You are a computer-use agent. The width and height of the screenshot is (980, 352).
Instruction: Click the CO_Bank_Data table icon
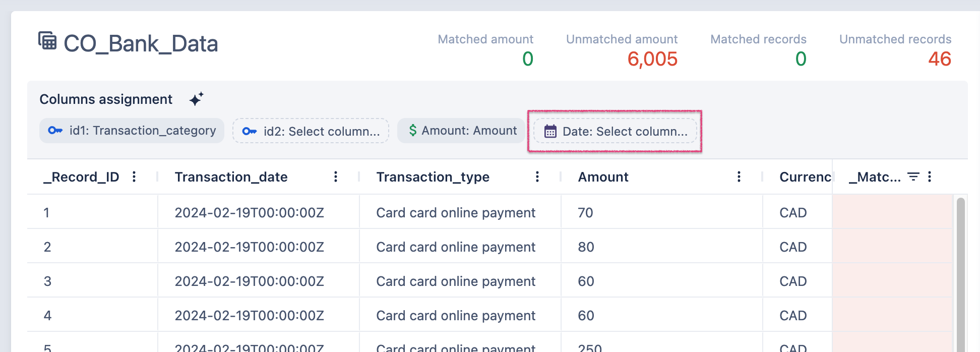point(47,41)
